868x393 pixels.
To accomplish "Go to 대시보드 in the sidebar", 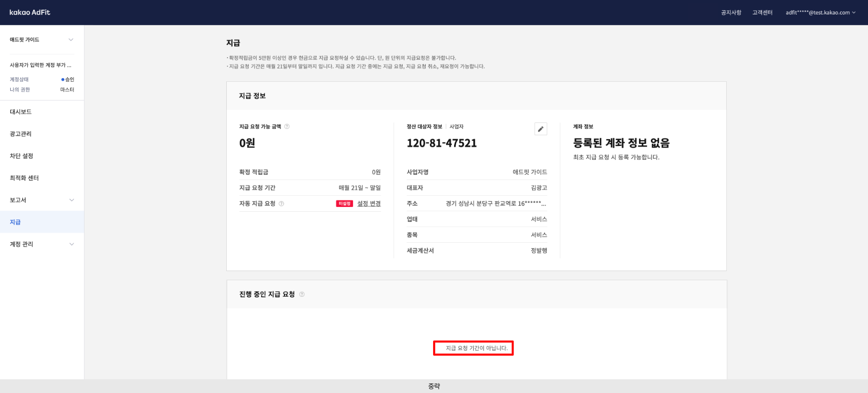I will coord(21,112).
